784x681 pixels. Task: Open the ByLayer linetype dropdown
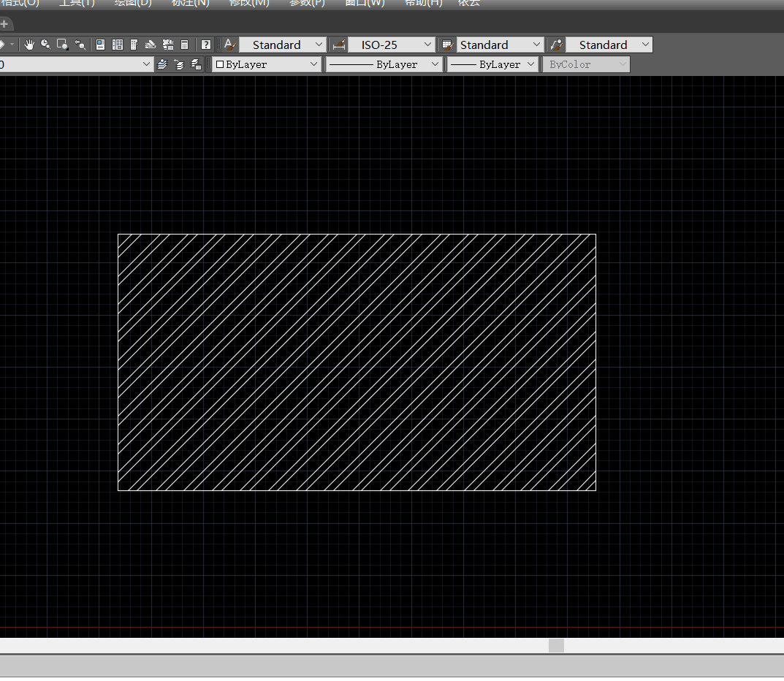(x=384, y=64)
